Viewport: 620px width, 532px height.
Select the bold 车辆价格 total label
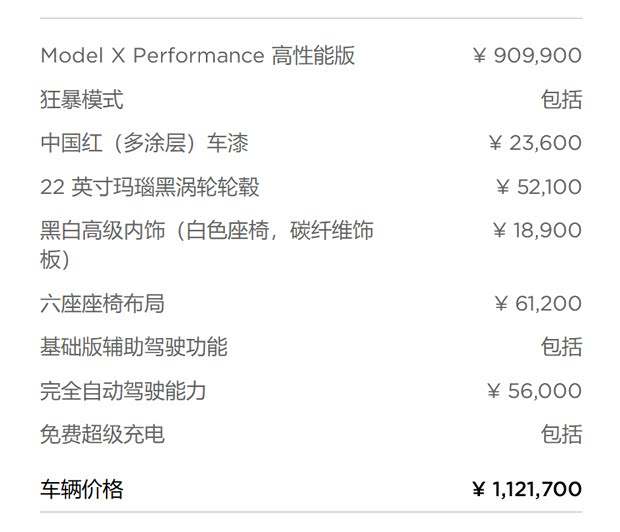[82, 489]
